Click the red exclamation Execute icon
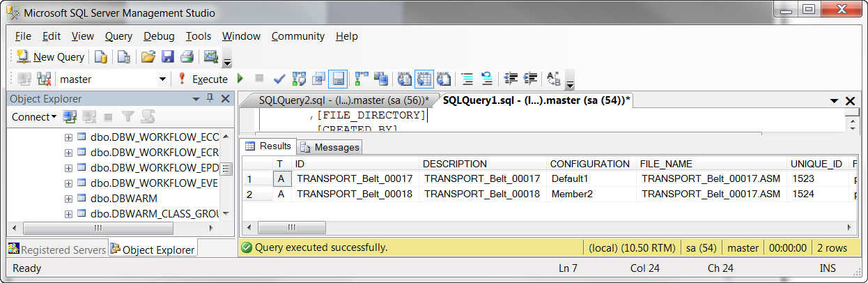The width and height of the screenshot is (868, 283). [182, 79]
